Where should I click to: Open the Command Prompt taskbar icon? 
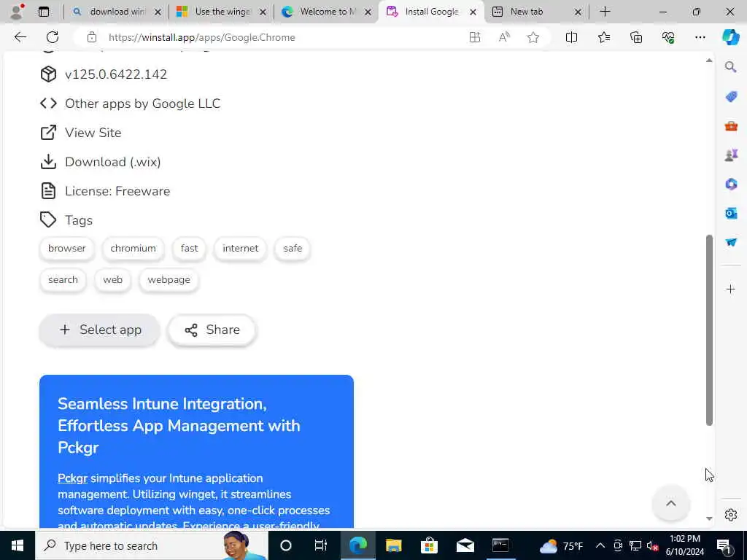click(500, 545)
